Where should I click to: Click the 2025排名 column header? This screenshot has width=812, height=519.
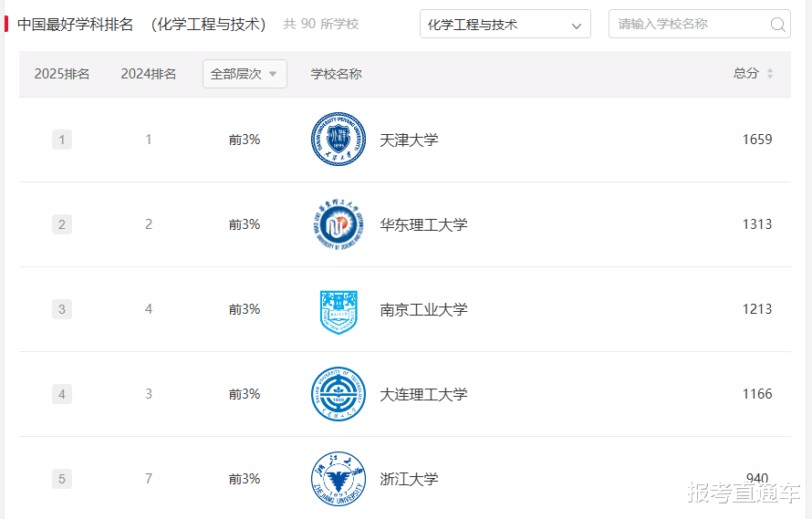(x=62, y=74)
